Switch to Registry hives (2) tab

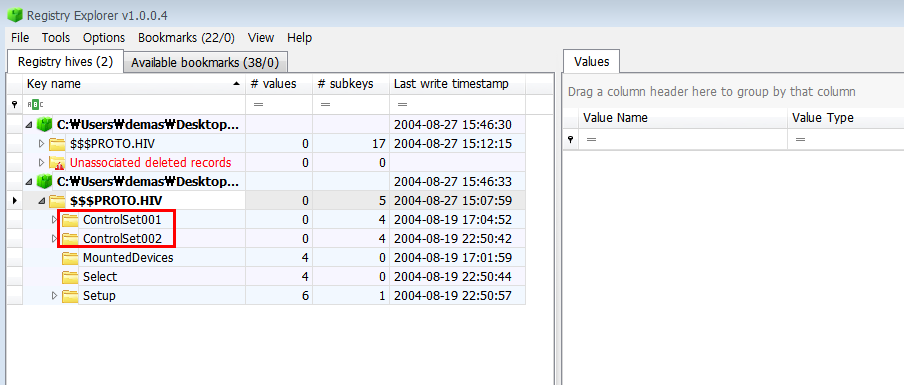click(x=65, y=62)
